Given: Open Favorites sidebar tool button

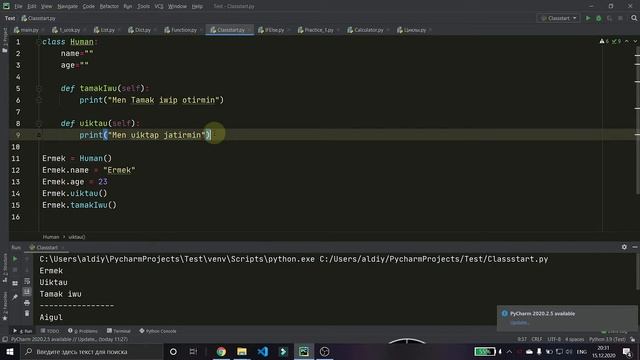Looking at the screenshot, I should tap(4, 306).
